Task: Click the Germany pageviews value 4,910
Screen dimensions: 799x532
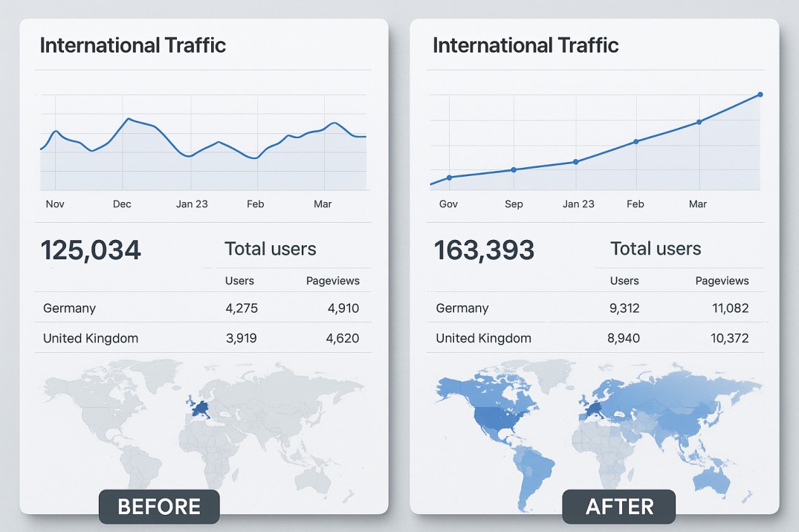Action: pos(343,308)
